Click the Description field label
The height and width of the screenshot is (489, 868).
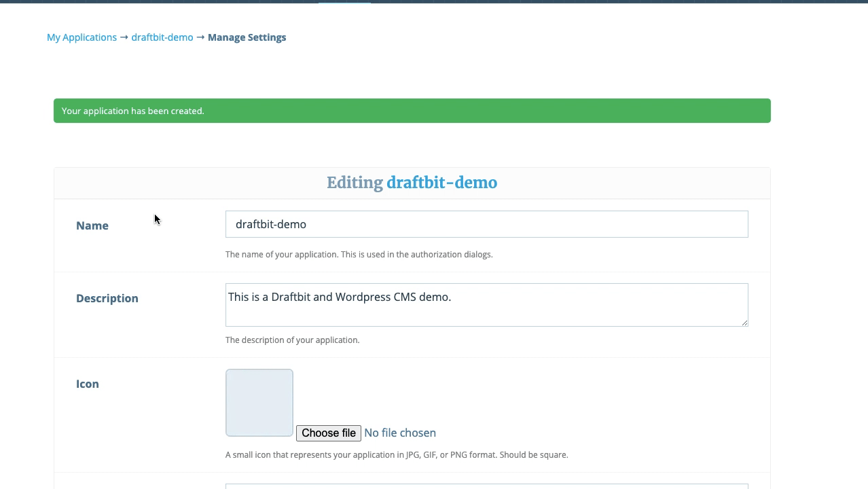(107, 298)
